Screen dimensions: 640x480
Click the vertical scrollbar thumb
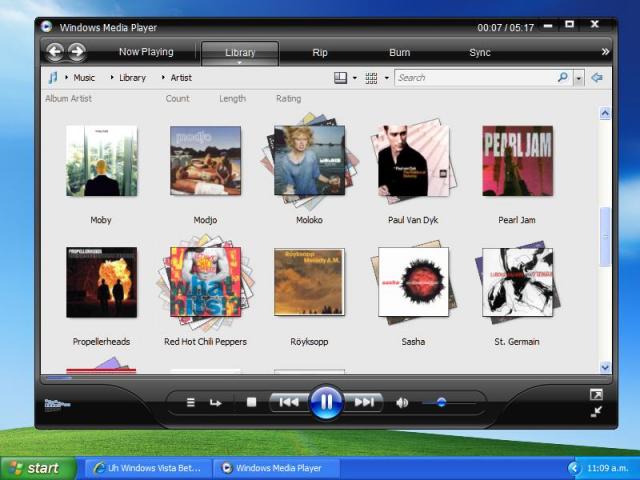point(605,236)
